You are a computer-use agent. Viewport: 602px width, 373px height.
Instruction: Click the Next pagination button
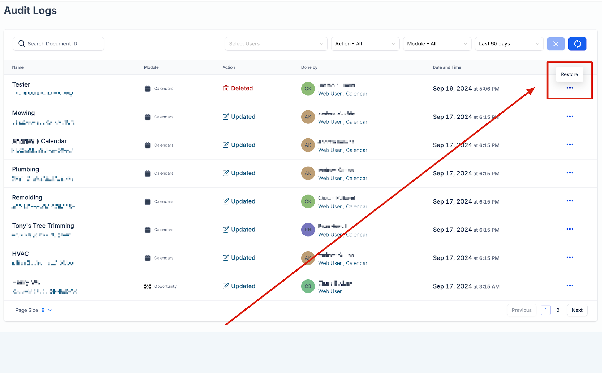pyautogui.click(x=577, y=310)
